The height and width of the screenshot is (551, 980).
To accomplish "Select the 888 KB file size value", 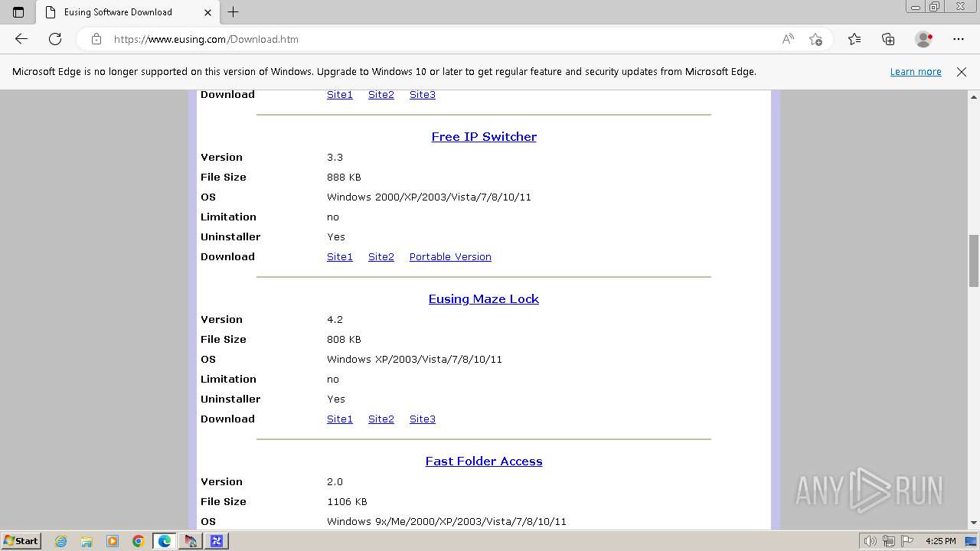I will (x=344, y=177).
